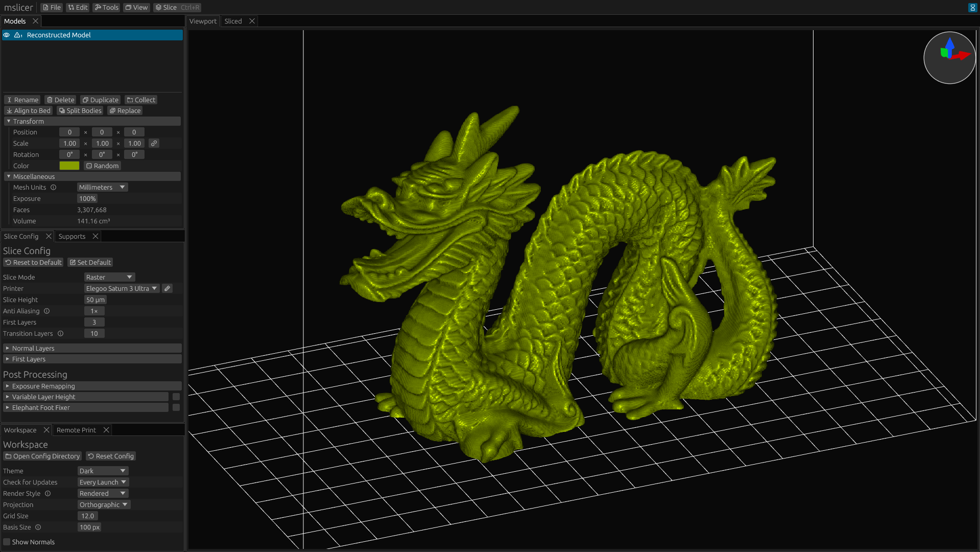Viewport: 980px width, 552px height.
Task: Click the Collect button
Action: (x=141, y=100)
